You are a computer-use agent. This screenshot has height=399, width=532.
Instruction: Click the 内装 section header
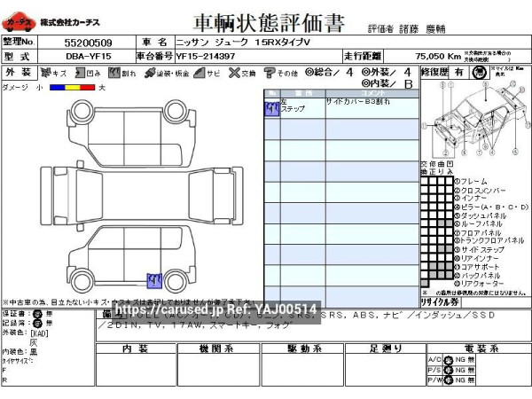(x=135, y=348)
